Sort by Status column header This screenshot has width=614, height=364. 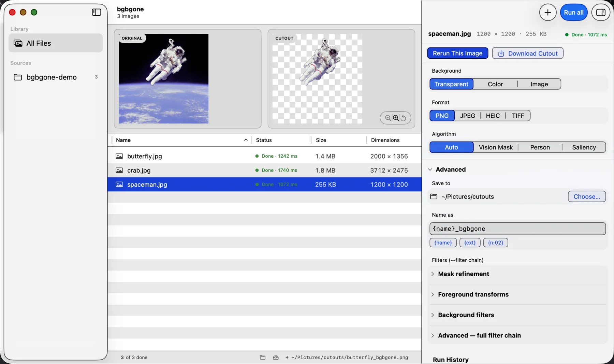[x=264, y=140]
